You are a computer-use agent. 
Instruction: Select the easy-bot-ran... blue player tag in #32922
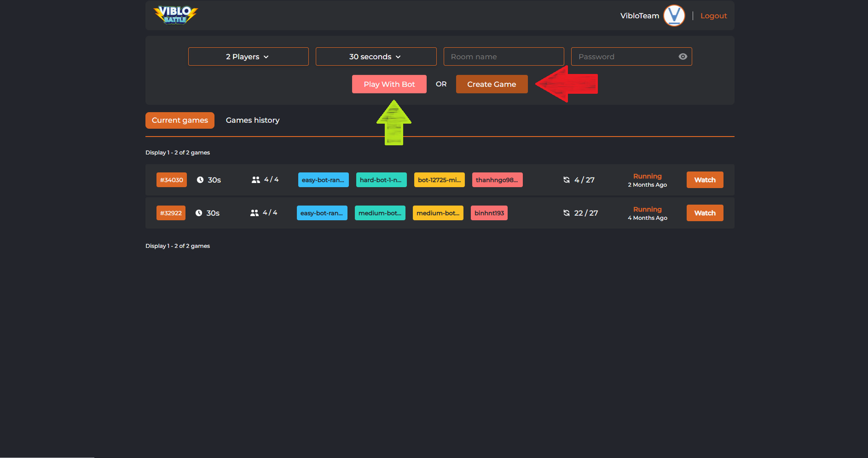point(322,213)
